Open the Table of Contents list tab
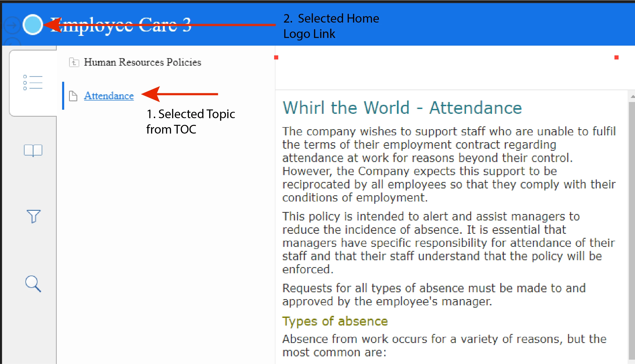 (33, 83)
